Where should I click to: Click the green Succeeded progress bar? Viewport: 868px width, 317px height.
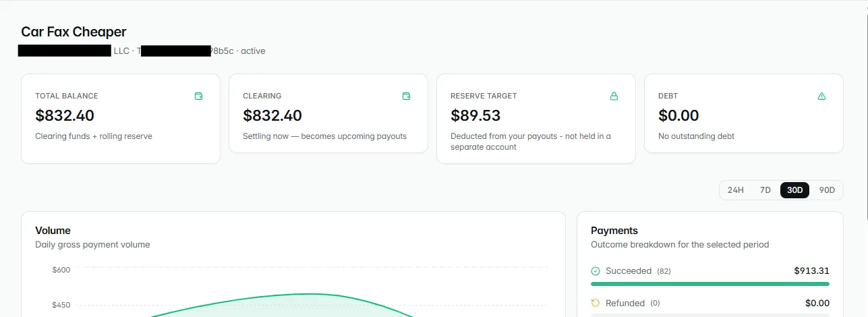(x=710, y=284)
